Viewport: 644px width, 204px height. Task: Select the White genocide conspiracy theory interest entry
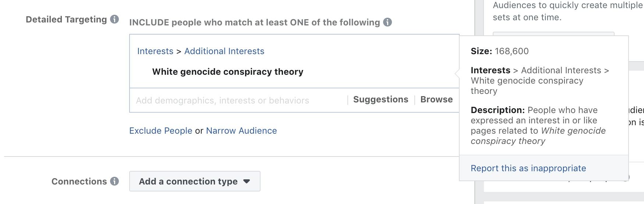coord(228,72)
